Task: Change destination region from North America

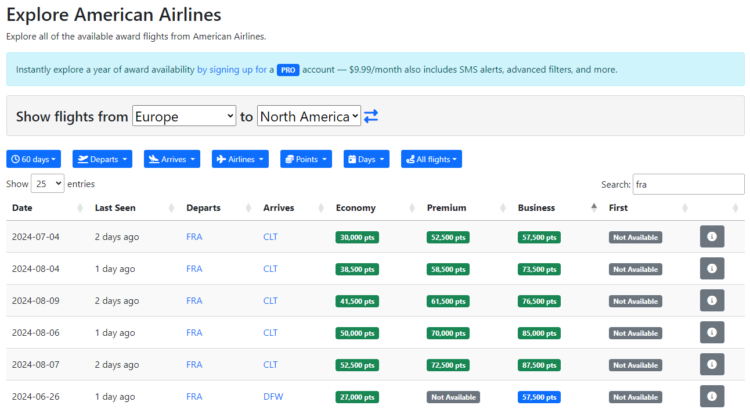Action: pyautogui.click(x=309, y=116)
